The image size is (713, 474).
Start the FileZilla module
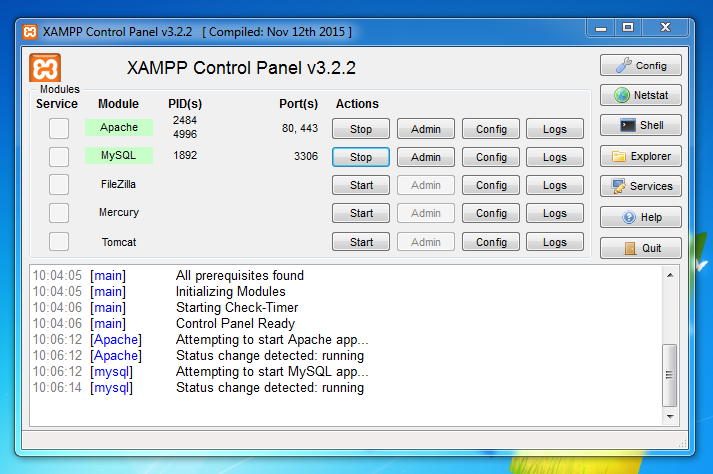tap(361, 185)
